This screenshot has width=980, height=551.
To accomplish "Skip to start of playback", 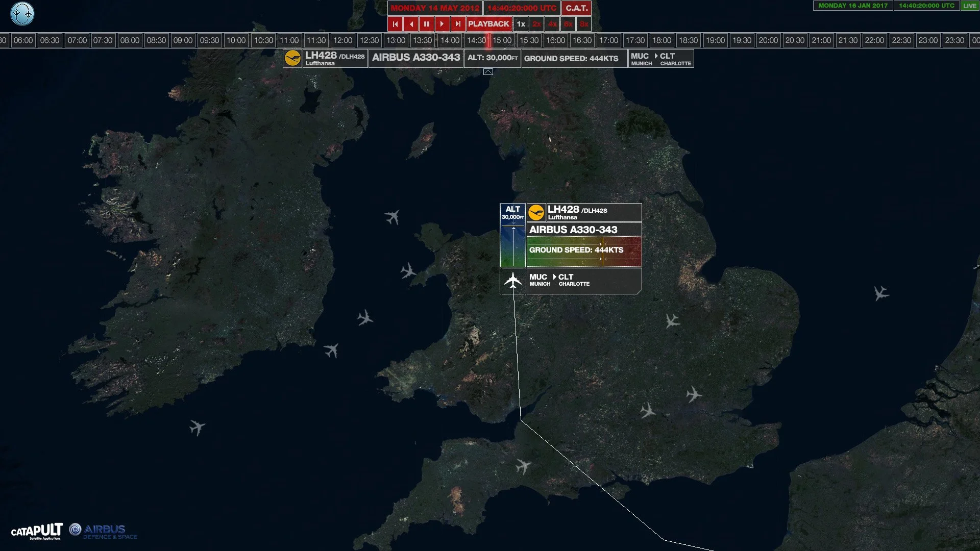I will (395, 24).
